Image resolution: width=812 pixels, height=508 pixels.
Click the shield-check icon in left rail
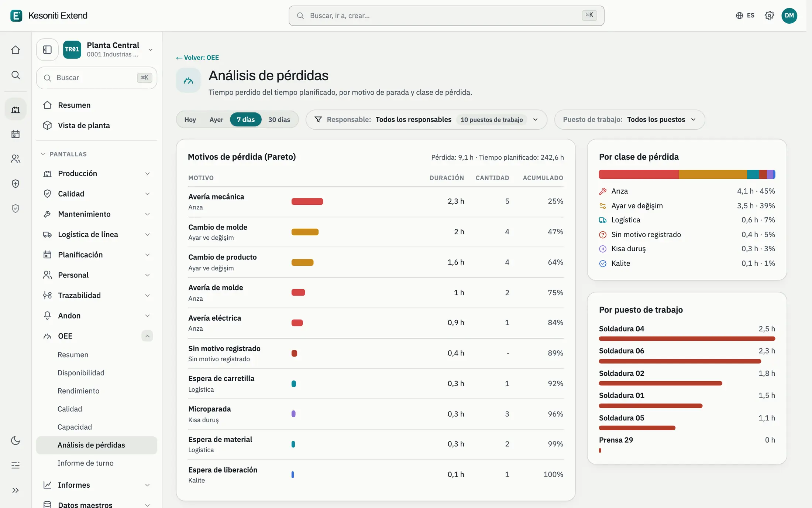click(x=16, y=208)
